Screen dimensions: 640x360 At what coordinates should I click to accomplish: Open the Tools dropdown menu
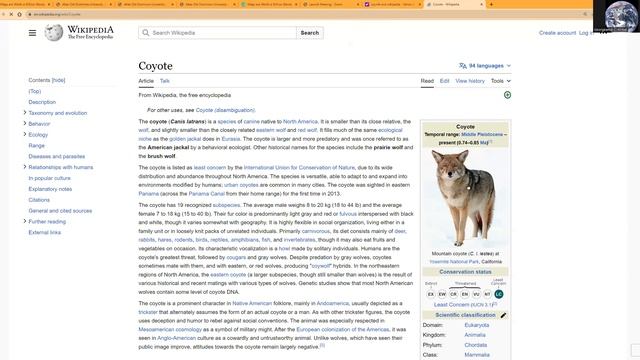[x=501, y=81]
